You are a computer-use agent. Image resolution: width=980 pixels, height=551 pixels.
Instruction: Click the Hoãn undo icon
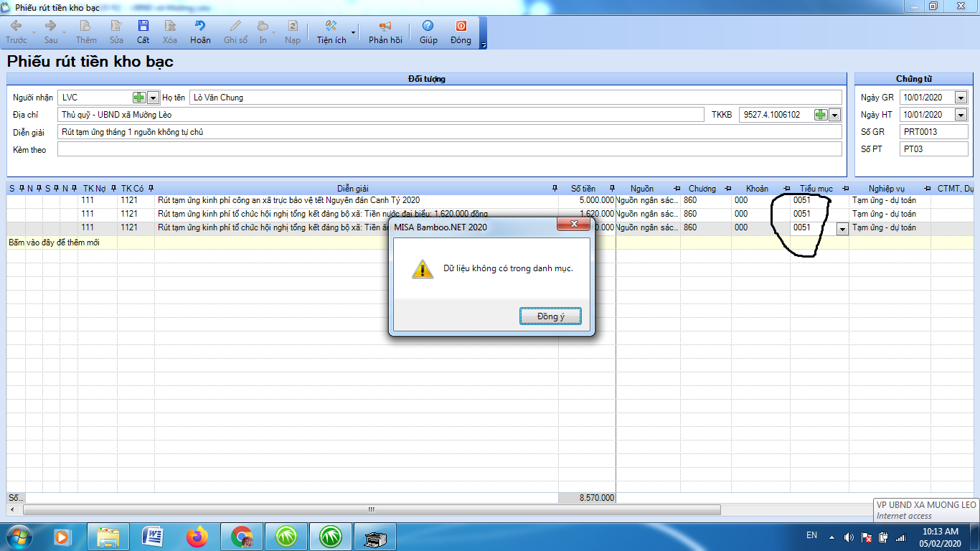click(x=200, y=27)
